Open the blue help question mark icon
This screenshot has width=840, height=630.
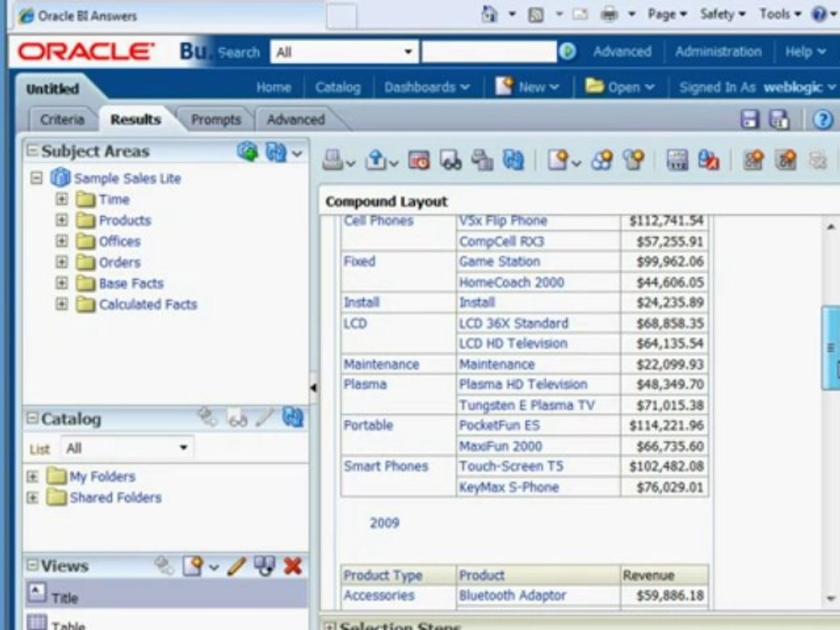[x=822, y=119]
